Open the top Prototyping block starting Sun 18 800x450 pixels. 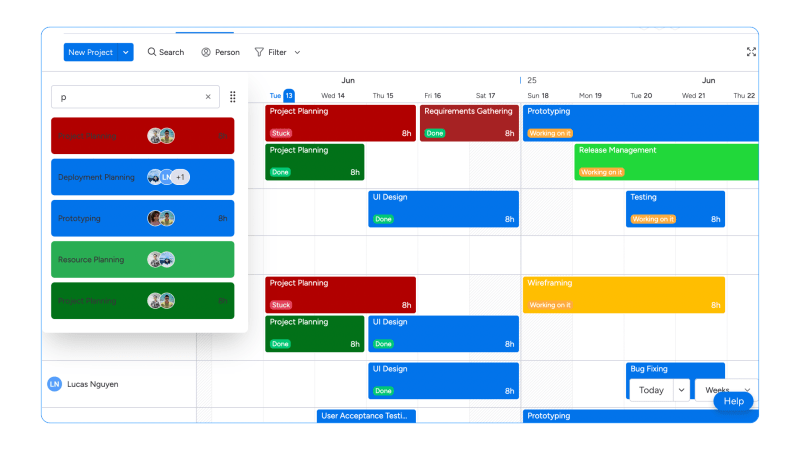tap(641, 123)
